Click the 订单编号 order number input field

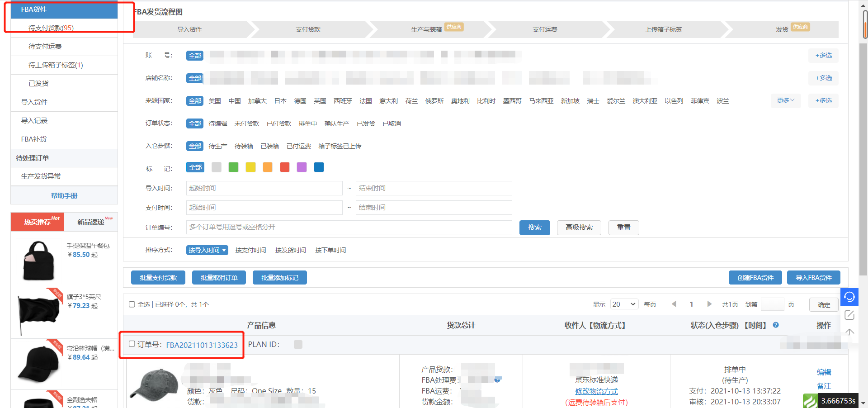(349, 227)
